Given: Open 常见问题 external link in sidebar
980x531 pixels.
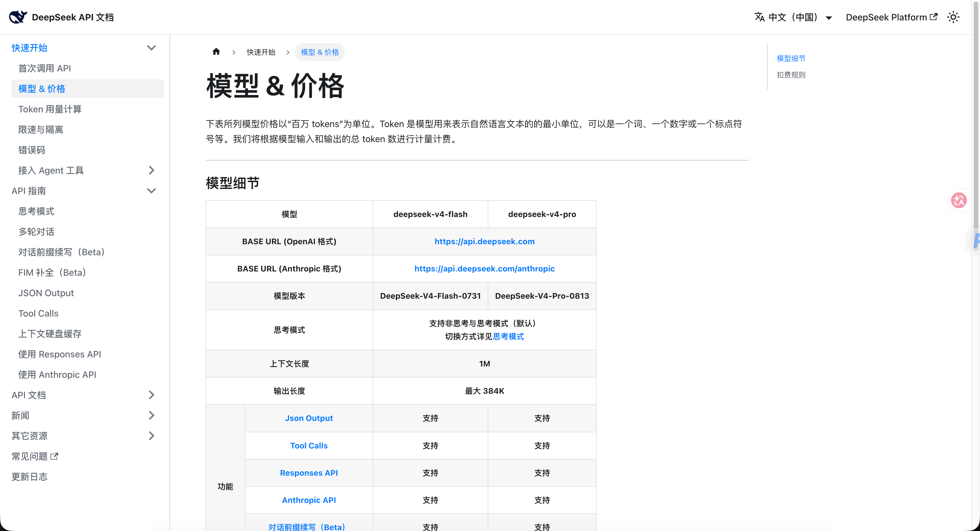Looking at the screenshot, I should click(x=35, y=456).
